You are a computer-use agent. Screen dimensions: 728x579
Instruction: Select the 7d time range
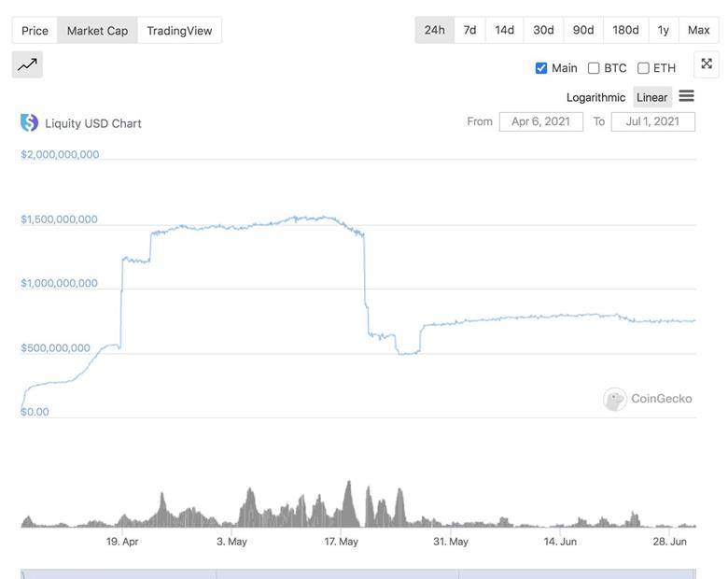coord(469,30)
